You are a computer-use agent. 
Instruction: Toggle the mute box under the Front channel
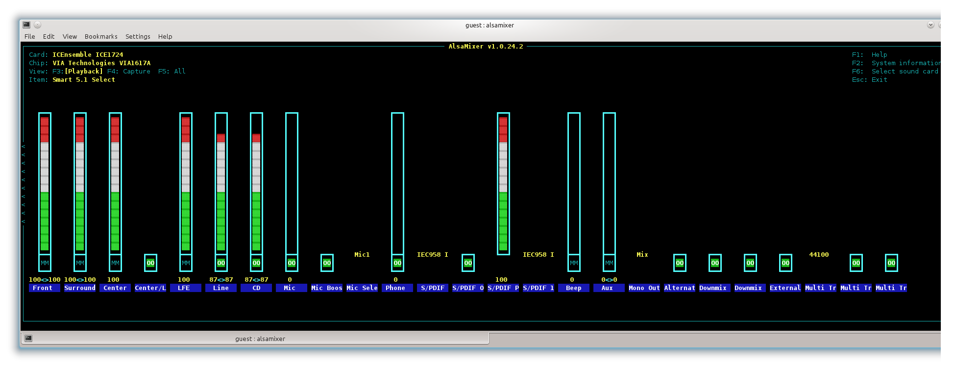[x=45, y=263]
